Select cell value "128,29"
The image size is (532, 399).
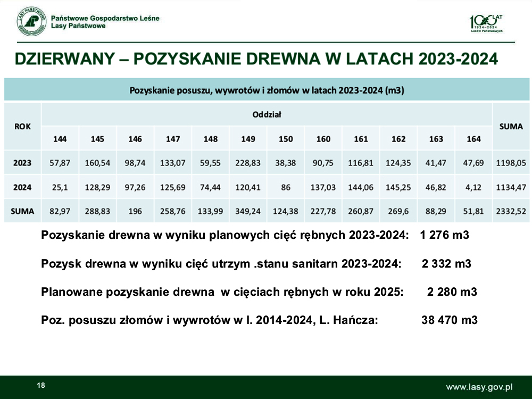click(97, 188)
